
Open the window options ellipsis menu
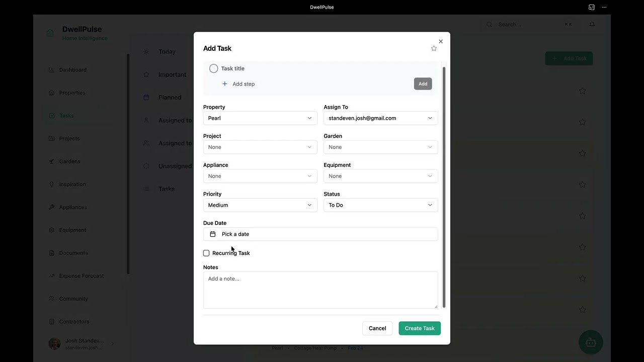click(604, 7)
